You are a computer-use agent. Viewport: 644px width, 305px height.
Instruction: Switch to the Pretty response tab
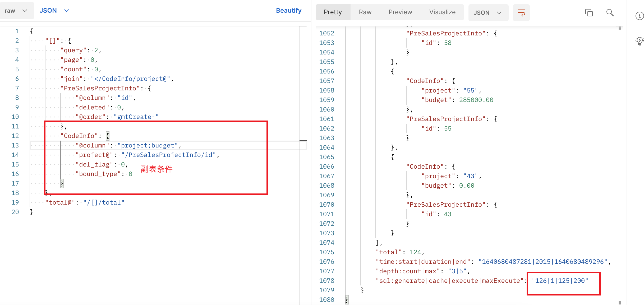(333, 12)
